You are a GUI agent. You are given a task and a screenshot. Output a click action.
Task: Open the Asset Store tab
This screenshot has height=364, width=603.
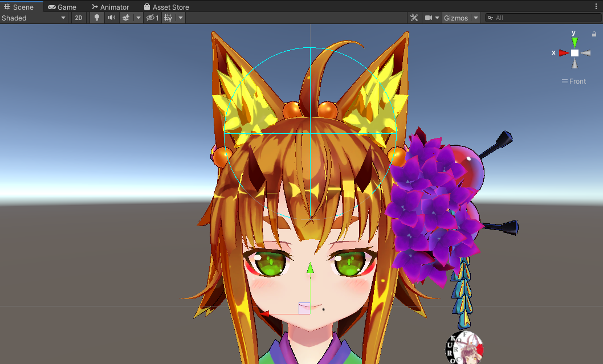[x=166, y=7]
